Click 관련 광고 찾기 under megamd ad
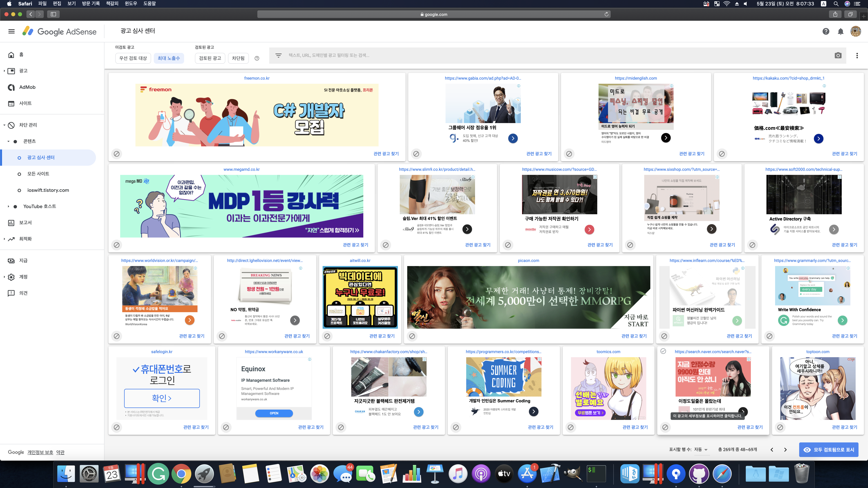The width and height of the screenshot is (868, 488). point(355,245)
